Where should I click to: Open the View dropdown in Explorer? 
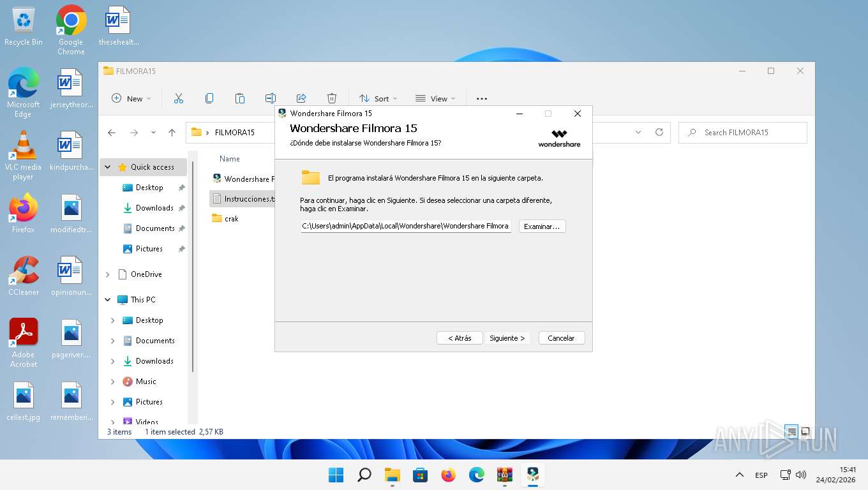[x=435, y=98]
